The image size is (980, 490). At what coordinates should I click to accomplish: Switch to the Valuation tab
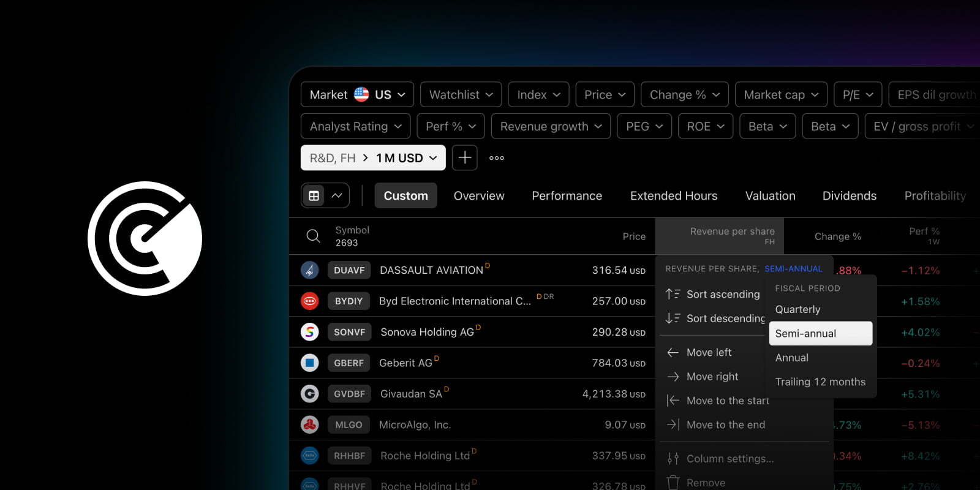(770, 196)
